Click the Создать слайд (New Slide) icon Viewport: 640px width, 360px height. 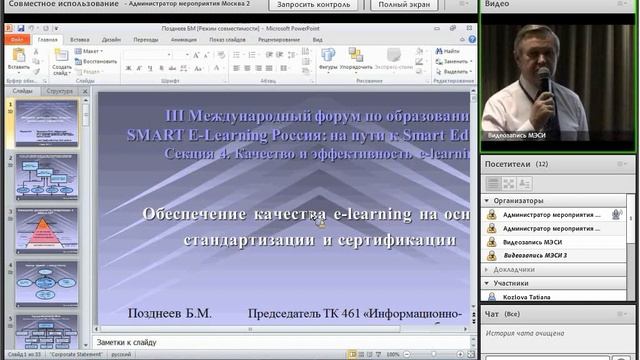tap(61, 56)
